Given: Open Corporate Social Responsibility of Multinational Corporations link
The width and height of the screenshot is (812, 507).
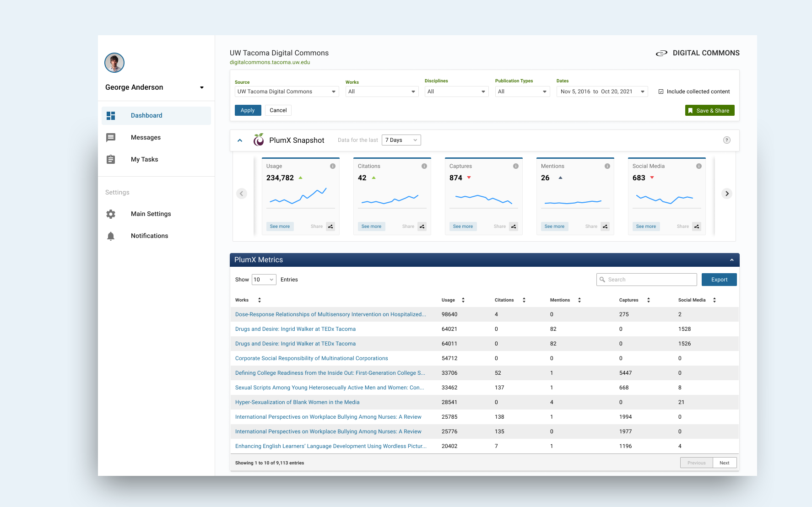Looking at the screenshot, I should [312, 358].
